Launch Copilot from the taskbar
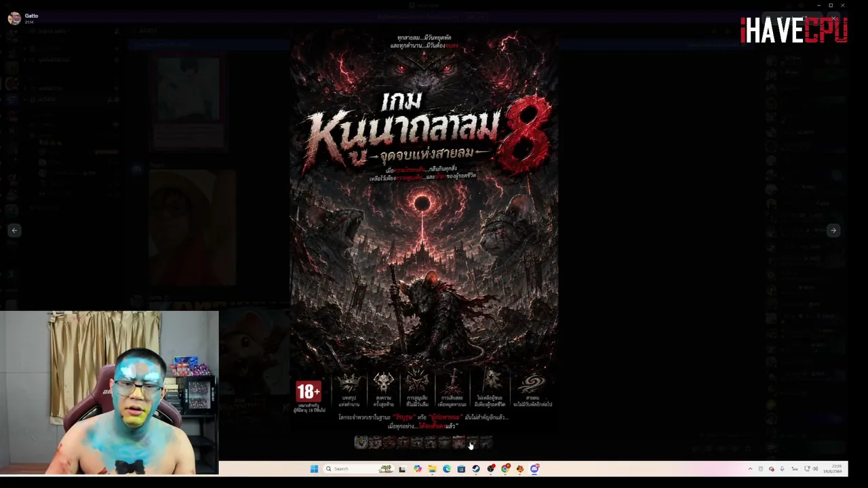This screenshot has width=868, height=488. coord(417,468)
